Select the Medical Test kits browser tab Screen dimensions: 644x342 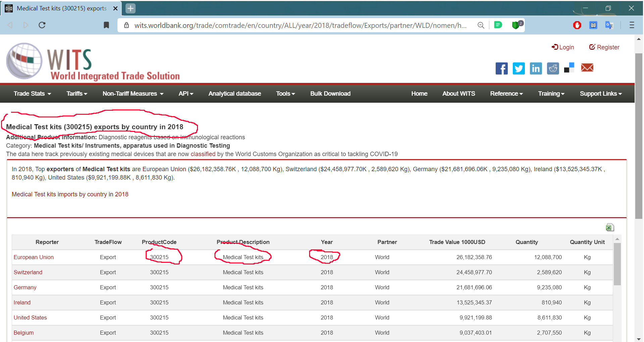[x=61, y=8]
